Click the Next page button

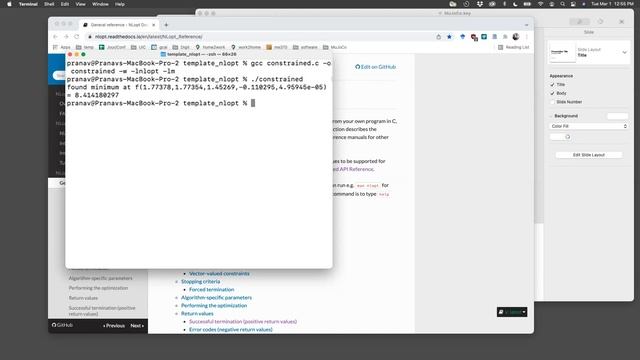137,326
